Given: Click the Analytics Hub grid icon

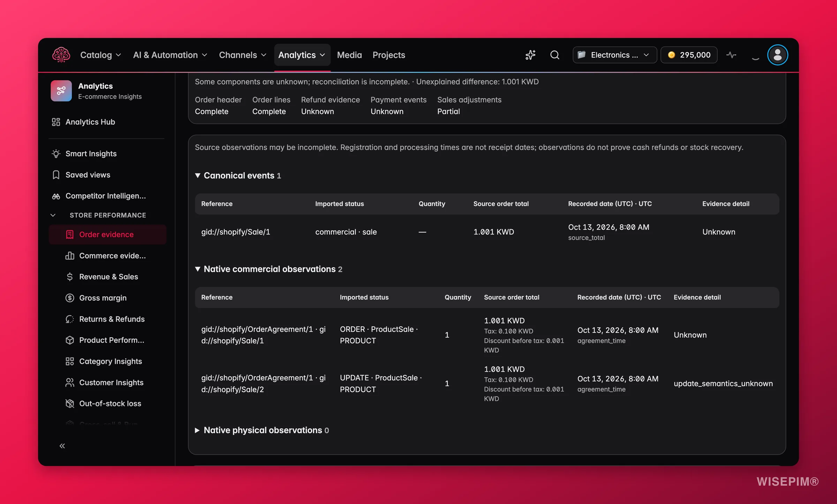Looking at the screenshot, I should tap(56, 122).
